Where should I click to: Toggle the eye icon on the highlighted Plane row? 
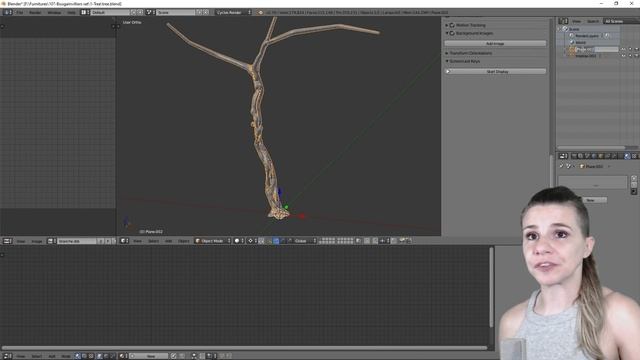(x=623, y=49)
